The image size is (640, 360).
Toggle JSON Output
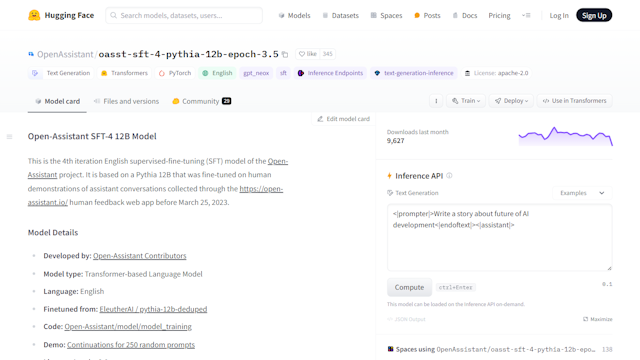pos(406,319)
